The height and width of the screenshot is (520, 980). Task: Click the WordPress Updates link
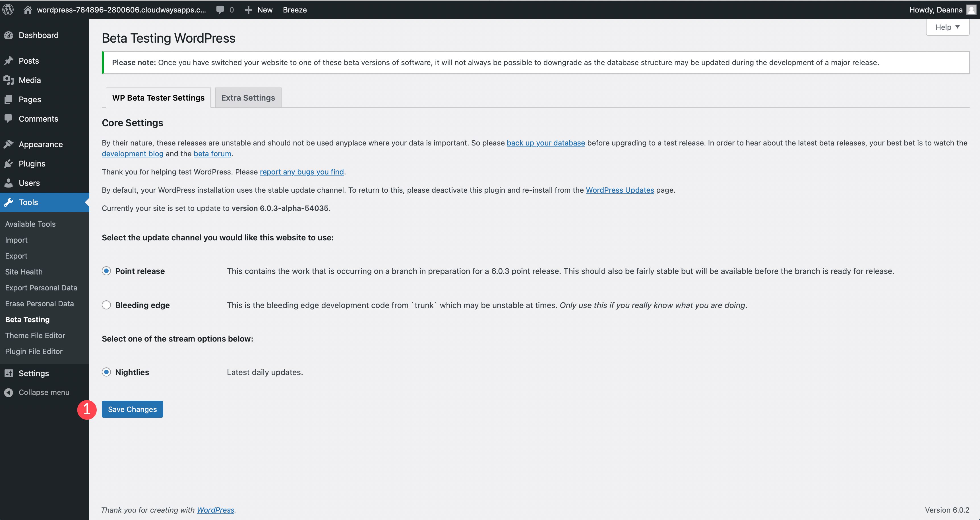[620, 190]
